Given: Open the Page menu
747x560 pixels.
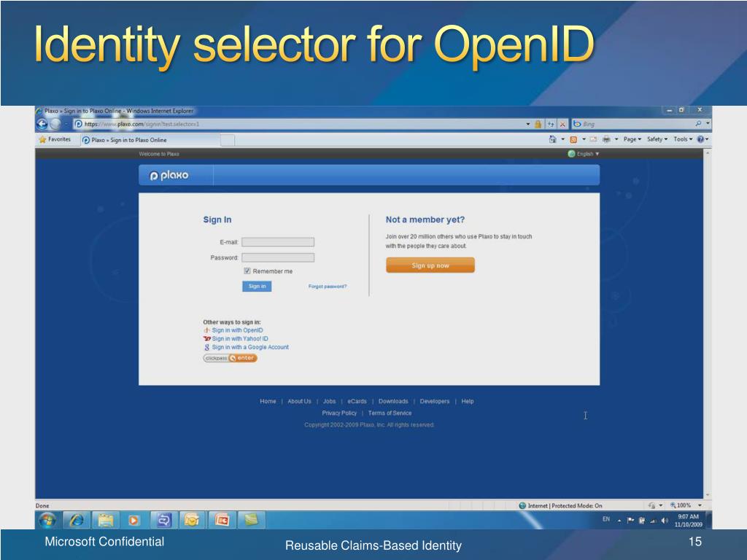Looking at the screenshot, I should (x=632, y=139).
